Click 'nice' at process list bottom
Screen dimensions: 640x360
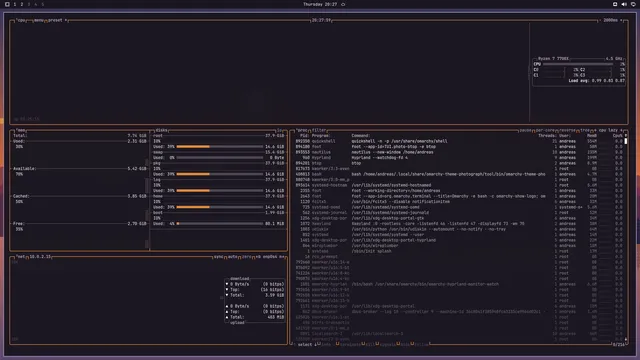(405, 344)
